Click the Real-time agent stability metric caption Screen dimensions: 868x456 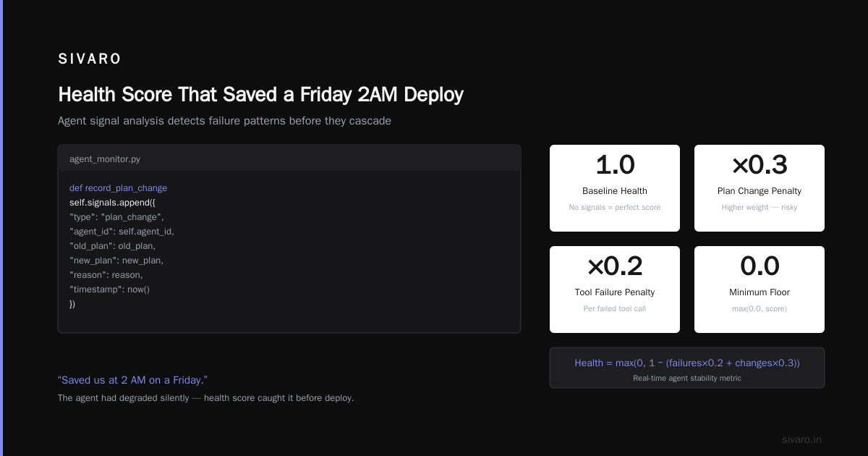pos(687,378)
